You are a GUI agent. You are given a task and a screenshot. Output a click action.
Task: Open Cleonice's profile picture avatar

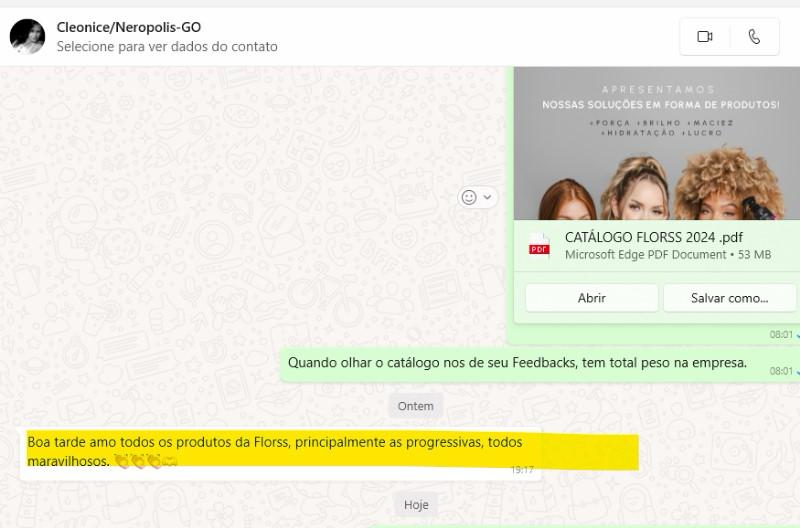[x=27, y=37]
